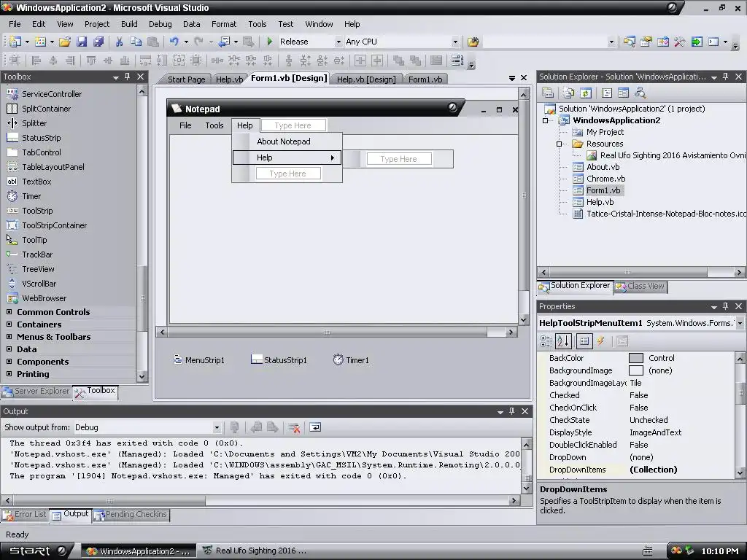
Task: Click Tools menu in Notepad form designer
Action: tap(214, 125)
